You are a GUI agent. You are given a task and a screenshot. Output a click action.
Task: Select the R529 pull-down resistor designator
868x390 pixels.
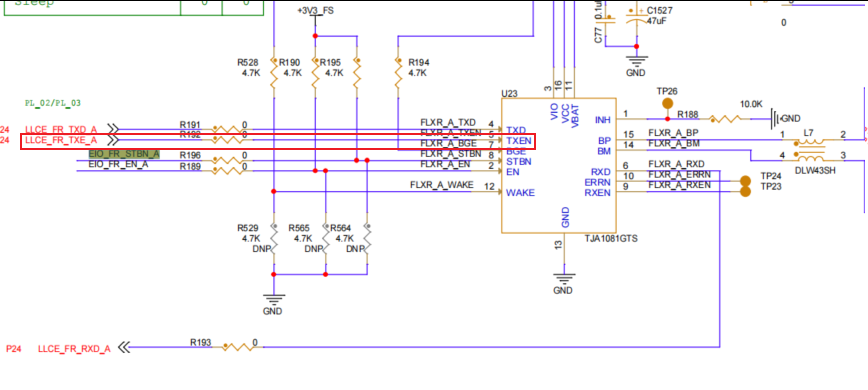[x=248, y=228]
